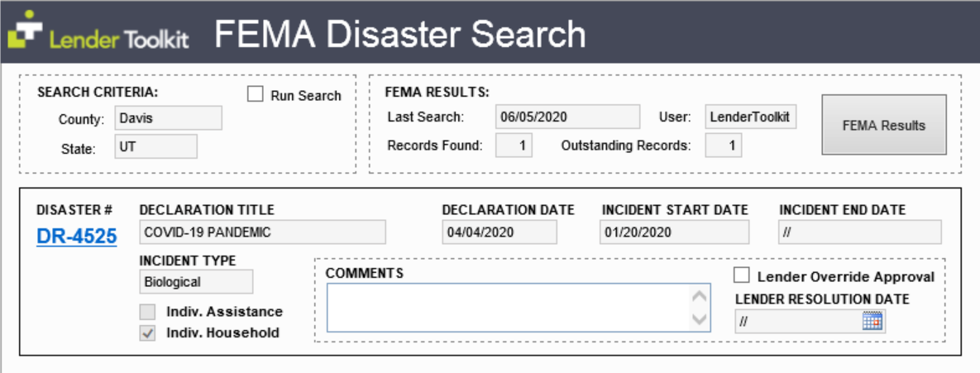Uncheck the Indiv. Household checkbox

tap(147, 333)
